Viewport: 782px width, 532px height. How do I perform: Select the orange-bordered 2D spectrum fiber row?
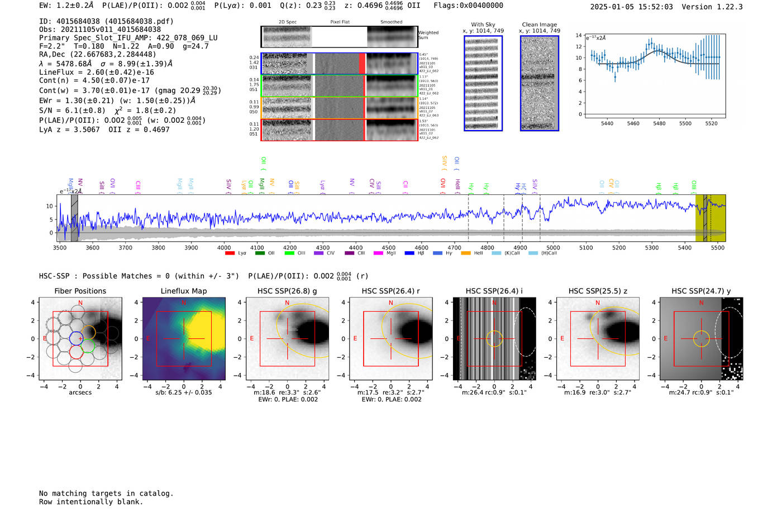coord(339,108)
